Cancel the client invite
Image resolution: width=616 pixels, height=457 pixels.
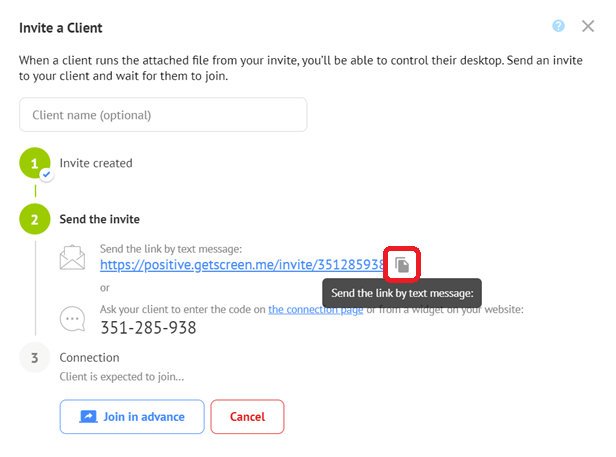point(247,417)
